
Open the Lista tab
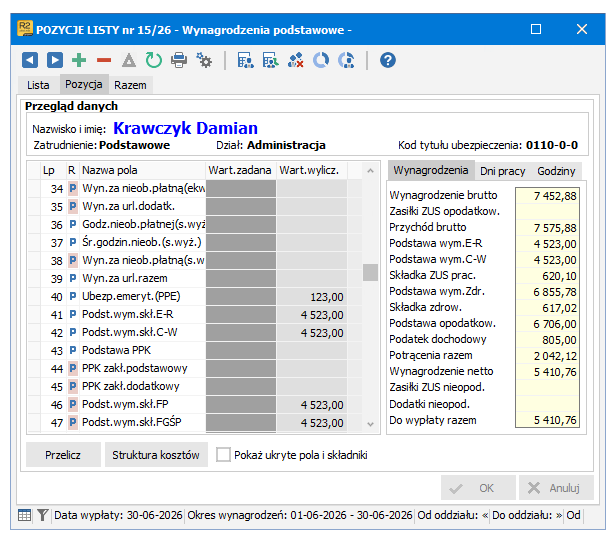pos(38,85)
